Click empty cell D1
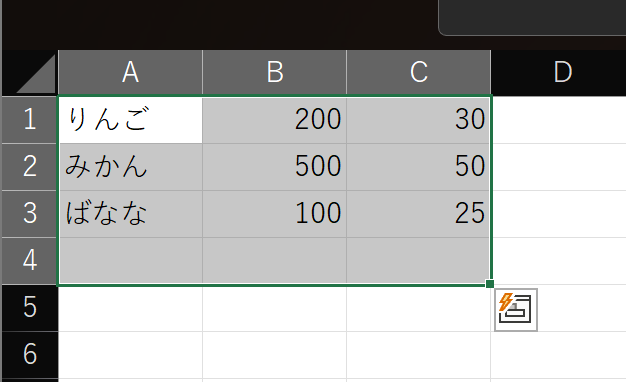 [559, 120]
